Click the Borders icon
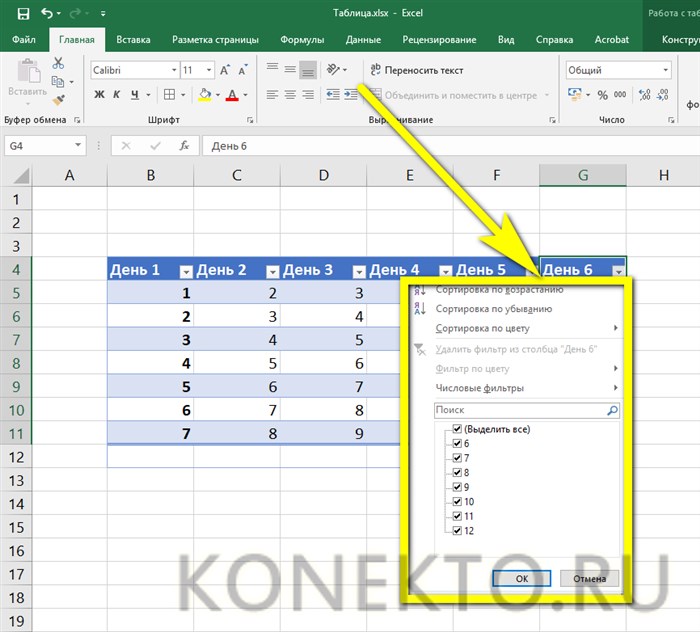This screenshot has width=700, height=632. pyautogui.click(x=169, y=95)
